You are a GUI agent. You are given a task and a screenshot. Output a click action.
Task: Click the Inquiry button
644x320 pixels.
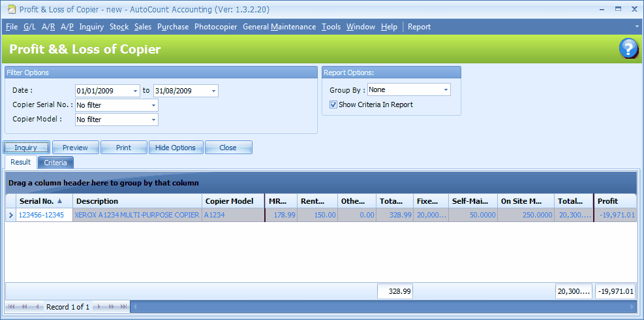point(27,148)
